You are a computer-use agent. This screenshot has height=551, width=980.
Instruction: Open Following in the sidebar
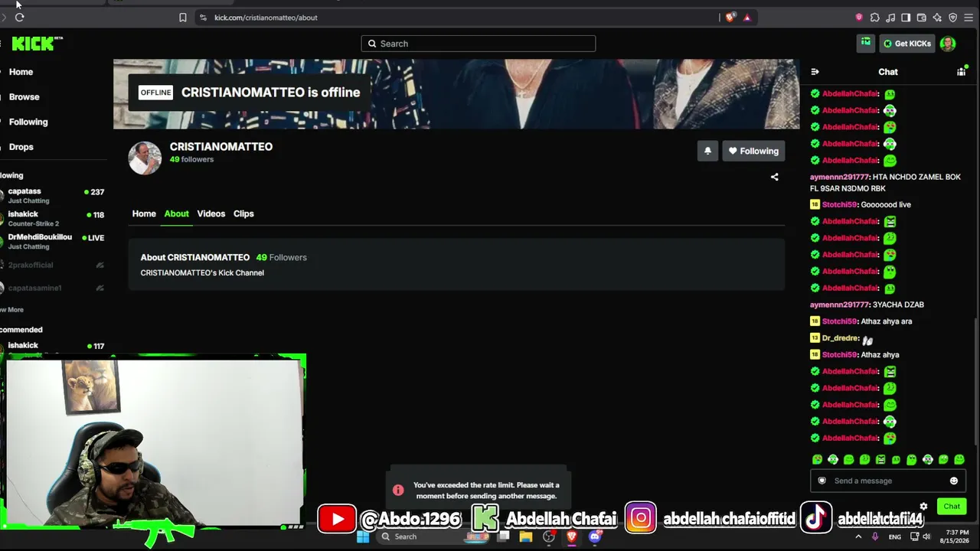click(x=28, y=122)
